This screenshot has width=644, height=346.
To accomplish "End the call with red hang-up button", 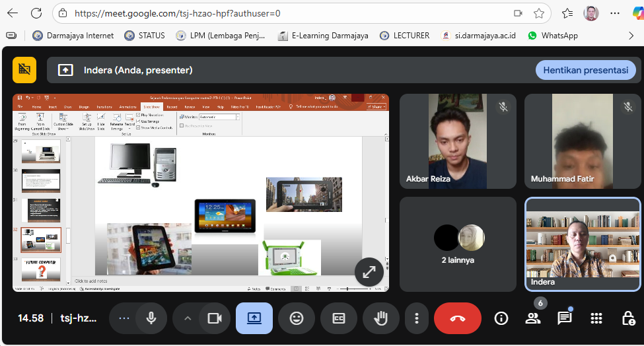I will [x=458, y=318].
